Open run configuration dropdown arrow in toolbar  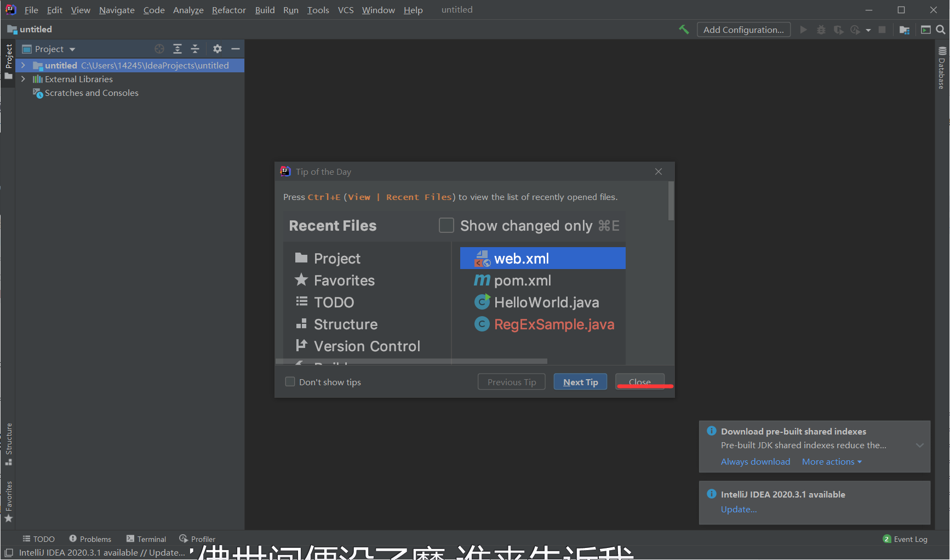(868, 30)
